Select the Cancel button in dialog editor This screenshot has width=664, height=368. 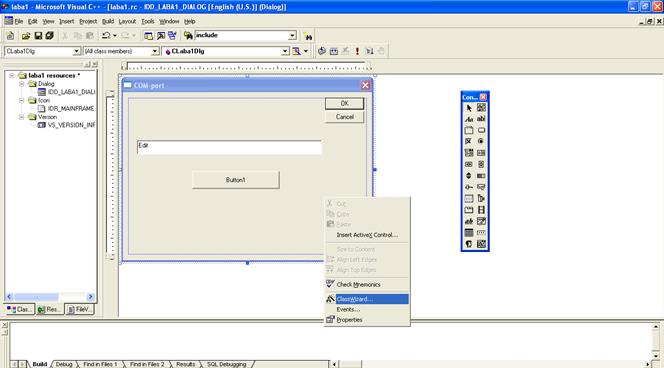coord(344,117)
